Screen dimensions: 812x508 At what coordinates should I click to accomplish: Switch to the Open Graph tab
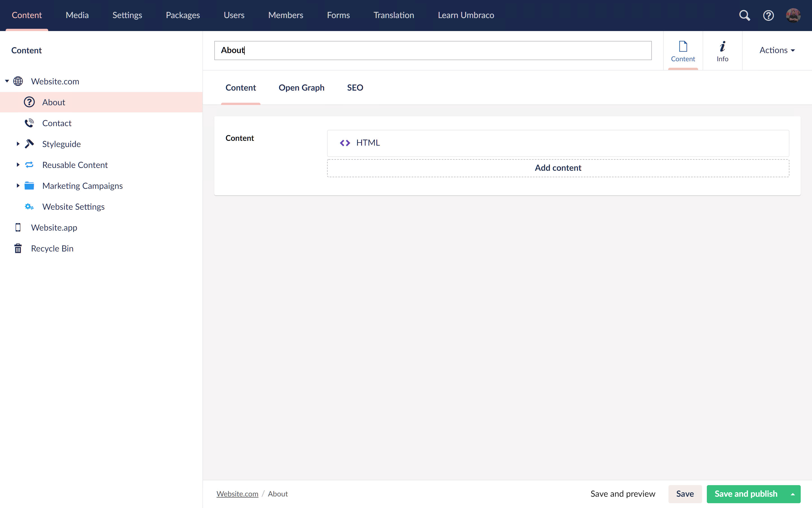click(x=301, y=88)
